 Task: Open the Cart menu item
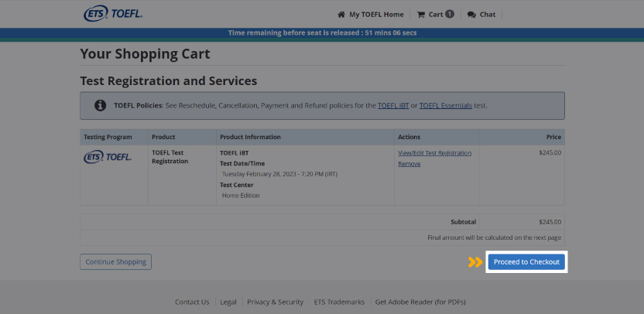436,15
